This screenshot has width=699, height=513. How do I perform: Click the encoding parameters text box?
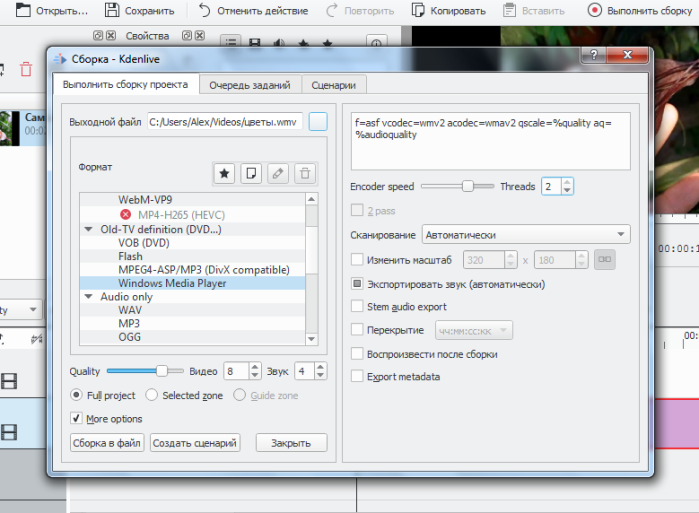click(491, 141)
